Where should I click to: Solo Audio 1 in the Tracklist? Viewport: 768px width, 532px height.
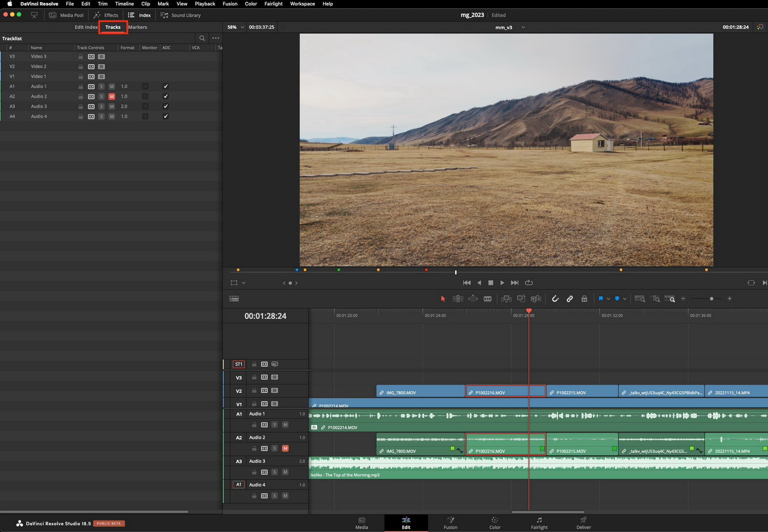click(101, 87)
